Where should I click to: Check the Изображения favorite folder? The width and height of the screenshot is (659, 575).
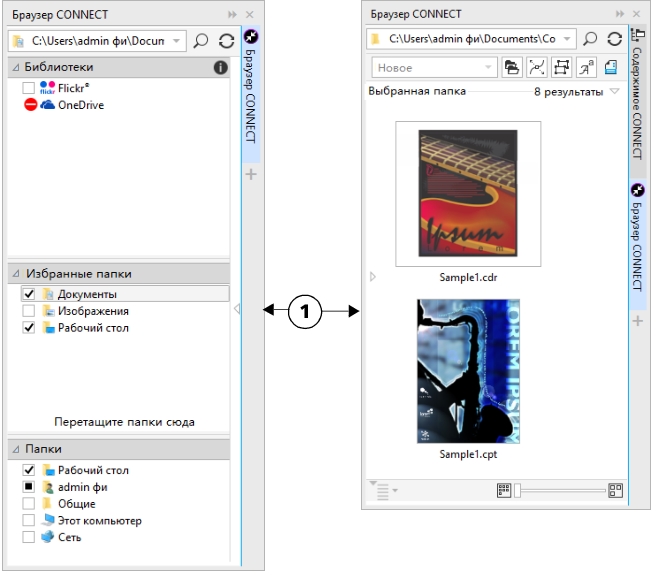point(29,311)
